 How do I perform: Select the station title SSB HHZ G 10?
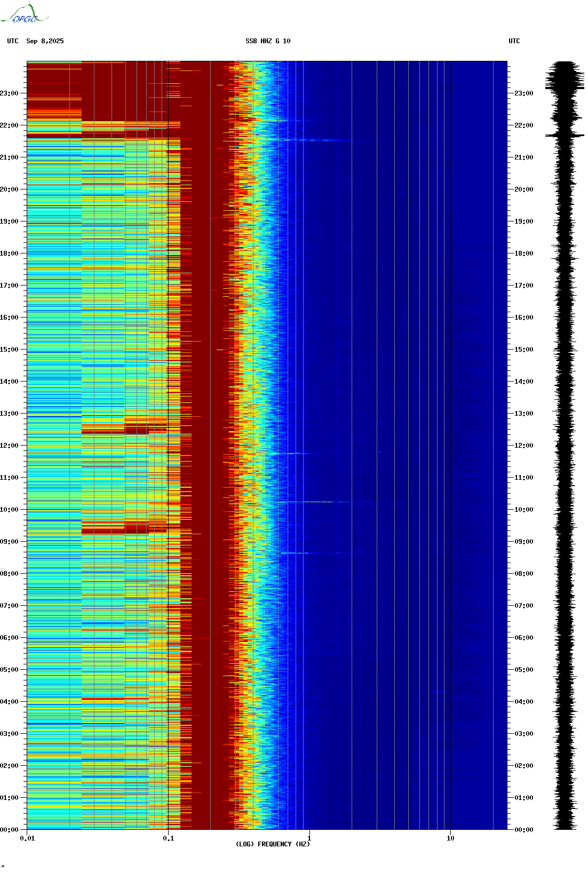click(268, 41)
